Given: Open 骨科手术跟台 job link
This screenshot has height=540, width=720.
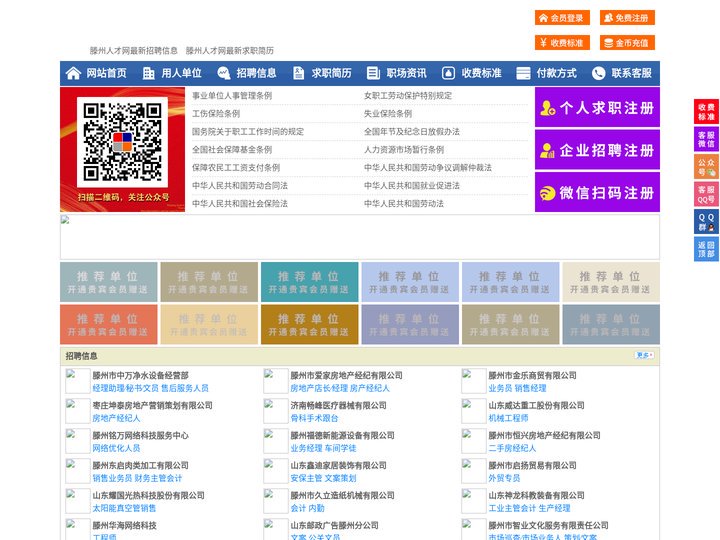Looking at the screenshot, I should point(314,418).
